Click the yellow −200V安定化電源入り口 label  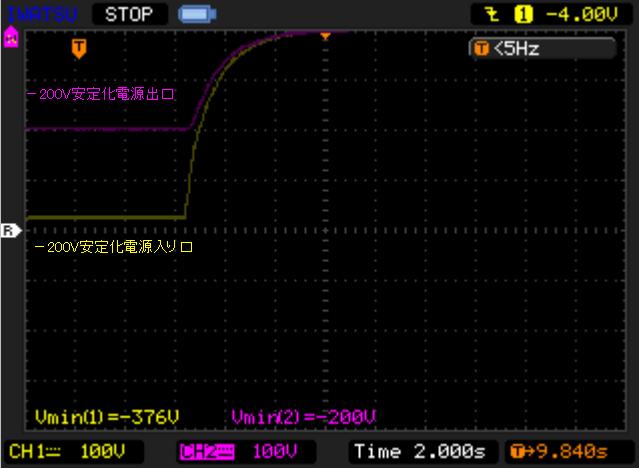pyautogui.click(x=114, y=247)
